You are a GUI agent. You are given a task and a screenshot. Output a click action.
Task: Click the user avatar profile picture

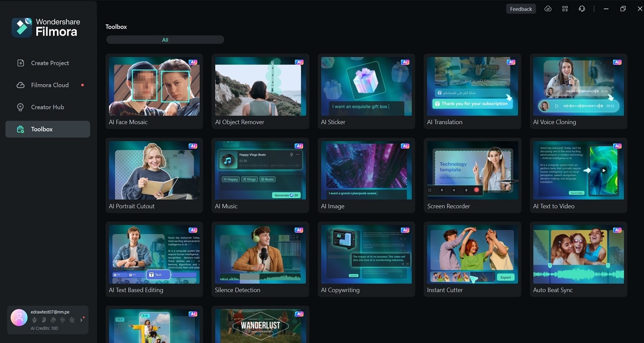coord(19,318)
